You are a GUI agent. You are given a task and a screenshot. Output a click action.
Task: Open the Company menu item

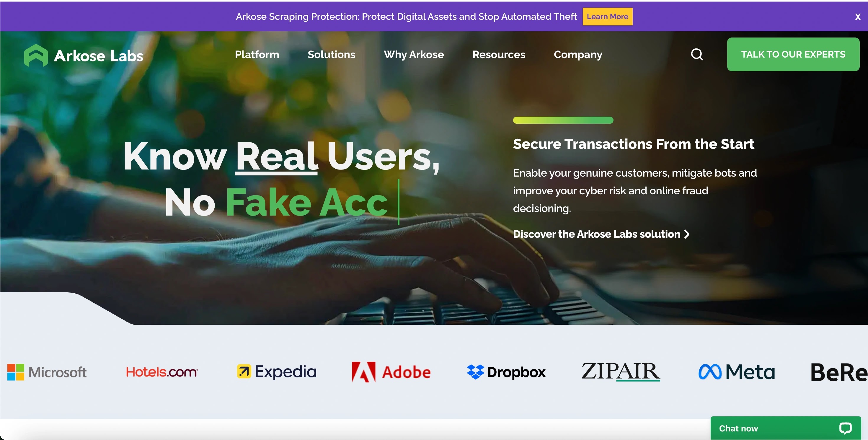(578, 55)
